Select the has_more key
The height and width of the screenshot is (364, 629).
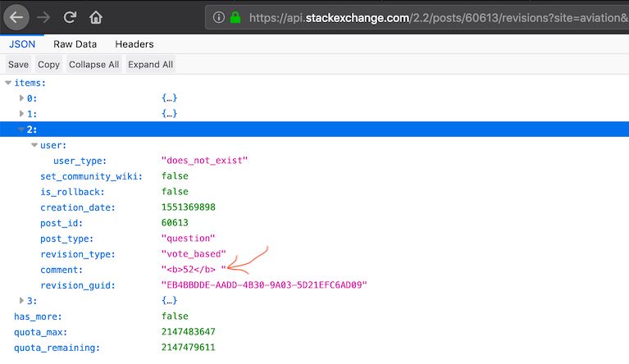[x=38, y=316]
